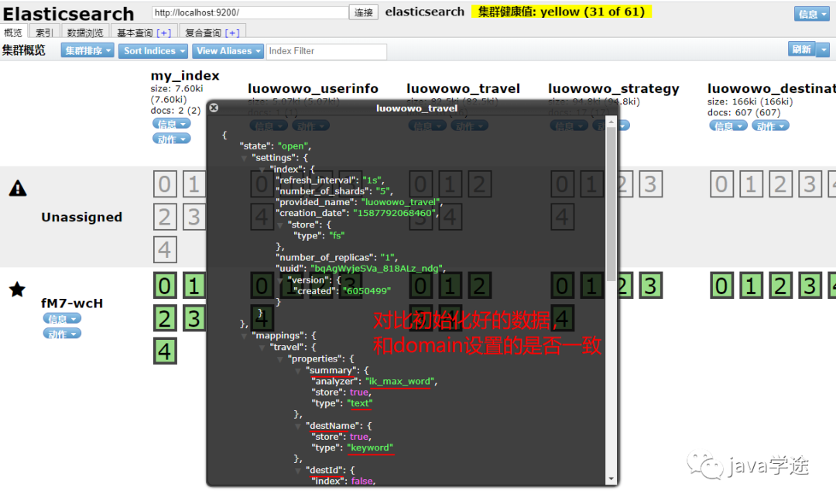
Task: Select unassigned shard 0 of luowowo_destination
Action: point(721,184)
